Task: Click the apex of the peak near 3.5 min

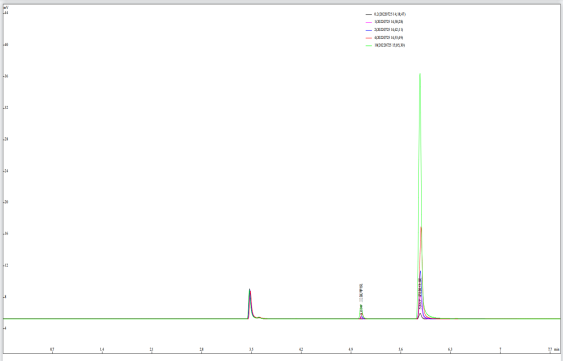Action: point(250,289)
